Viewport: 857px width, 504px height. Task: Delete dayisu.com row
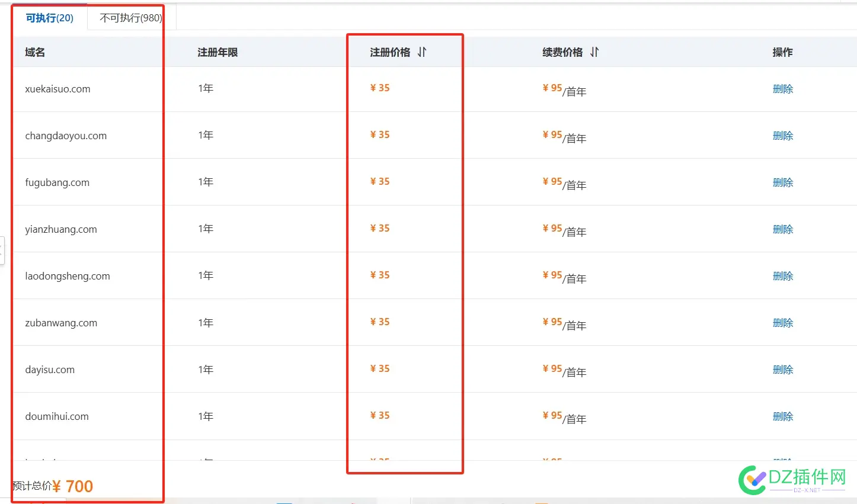(783, 370)
